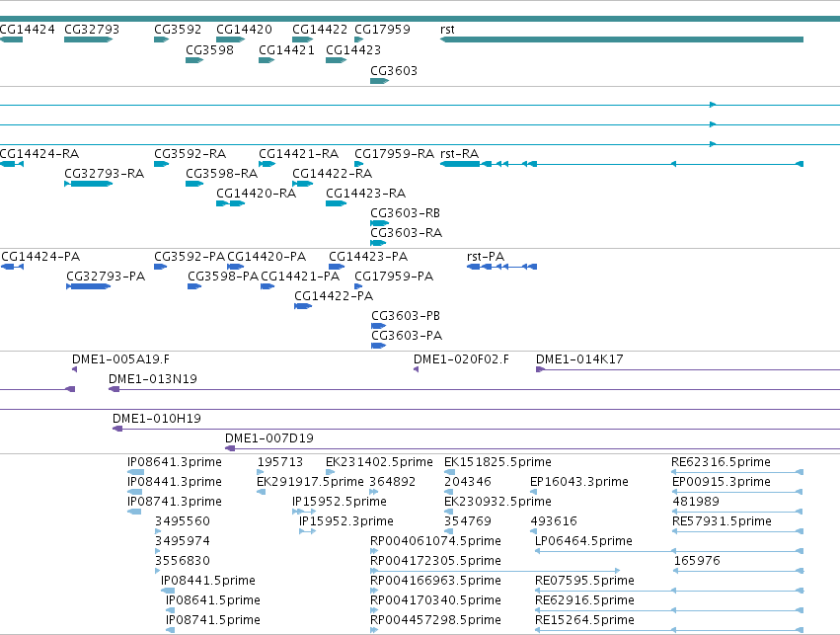This screenshot has height=635, width=840.
Task: Click the CG14424-RA transcript label
Action: pos(39,154)
